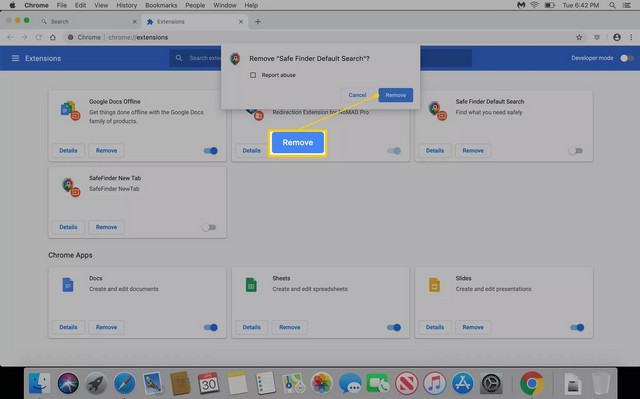
Task: Open the View menu
Action: pyautogui.click(x=101, y=5)
